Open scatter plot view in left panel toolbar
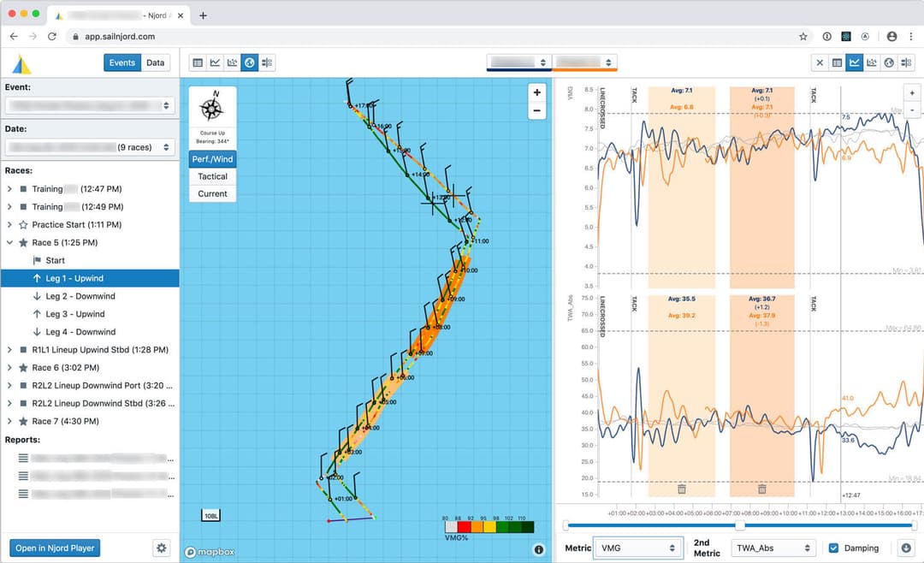Screen dimensions: 924x563 232,62
